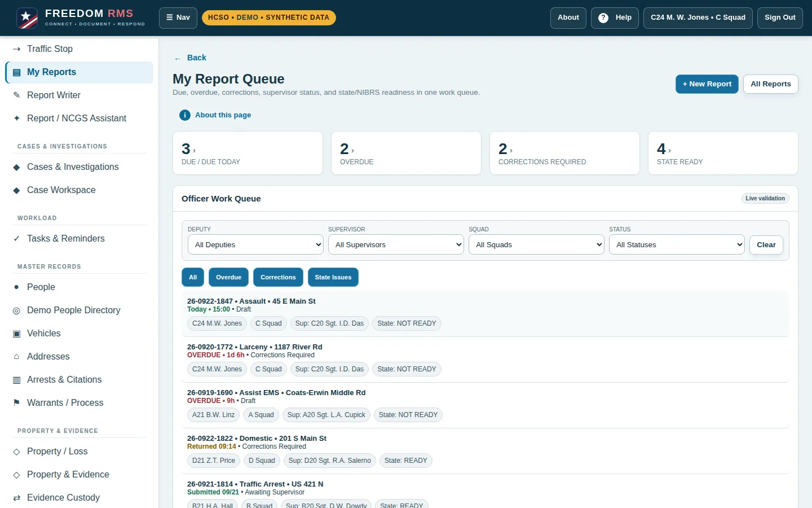Image resolution: width=812 pixels, height=508 pixels.
Task: Open the Status filter dropdown
Action: pyautogui.click(x=677, y=244)
